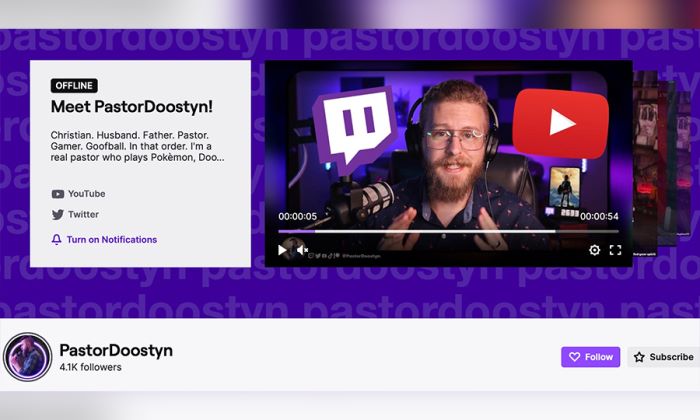The width and height of the screenshot is (700, 420).
Task: Click the Twitter bird icon
Action: (x=58, y=215)
